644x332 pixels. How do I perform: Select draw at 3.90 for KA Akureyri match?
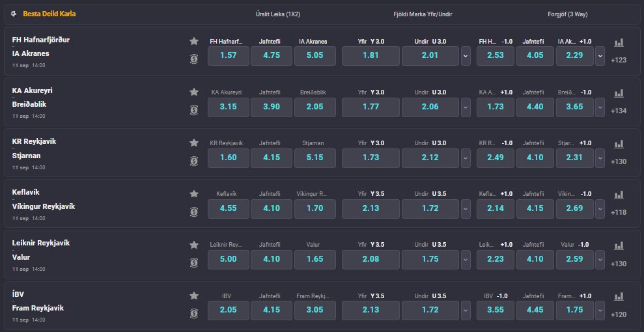pos(272,107)
